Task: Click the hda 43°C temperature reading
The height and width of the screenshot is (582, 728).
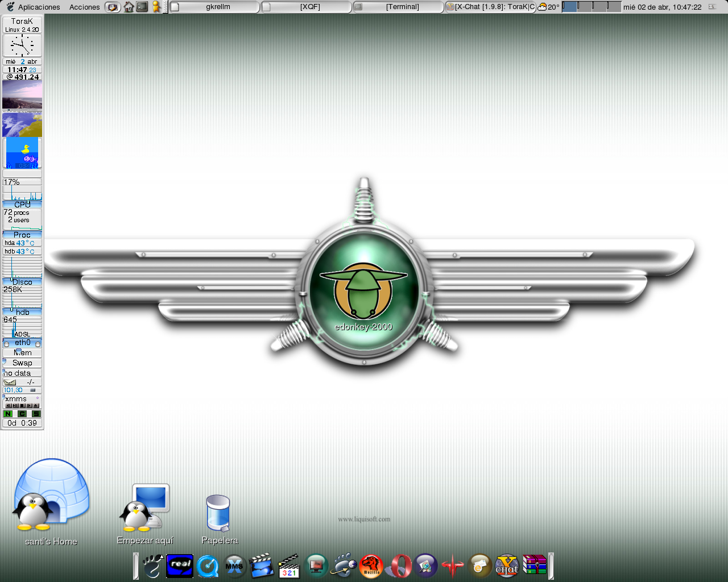Action: pyautogui.click(x=22, y=243)
